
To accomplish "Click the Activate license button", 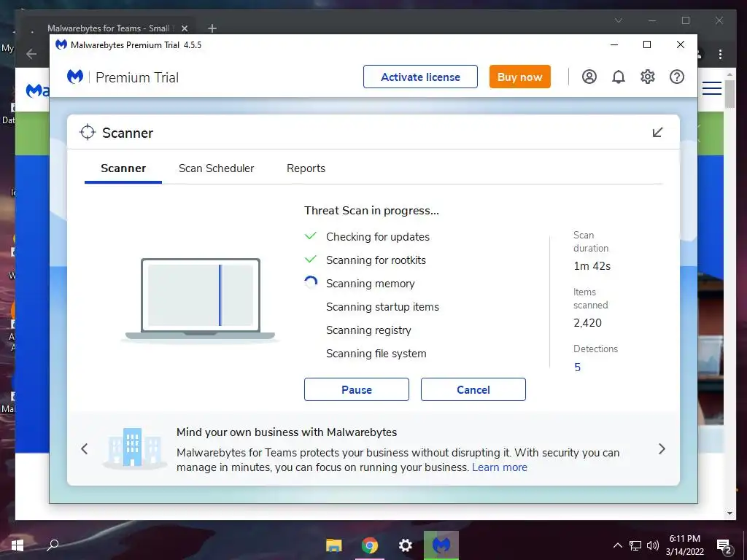I will tap(420, 77).
